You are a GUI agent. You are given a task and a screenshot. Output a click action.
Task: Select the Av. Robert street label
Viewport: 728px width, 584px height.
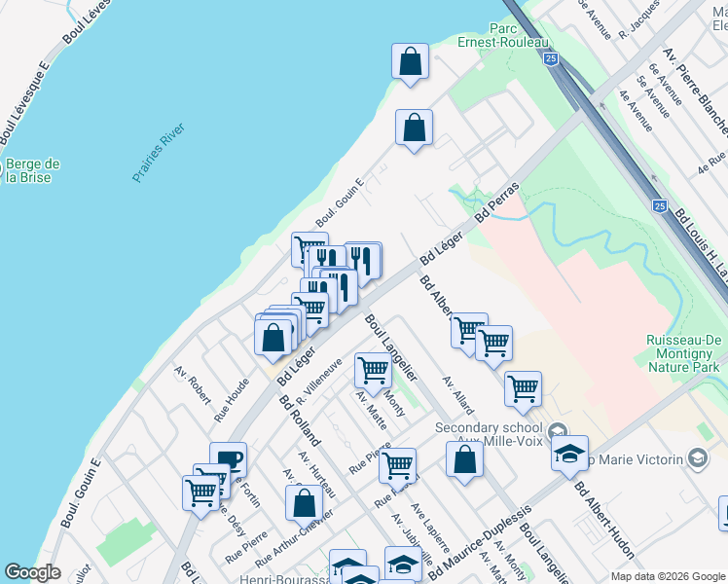point(193,384)
